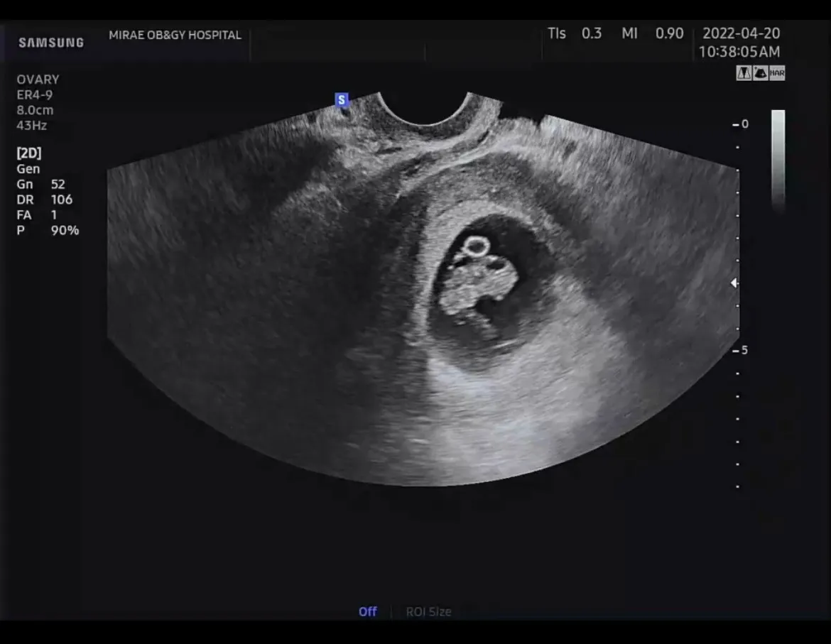Click the ER4-9 probe label
This screenshot has height=644, width=831.
pyautogui.click(x=35, y=95)
